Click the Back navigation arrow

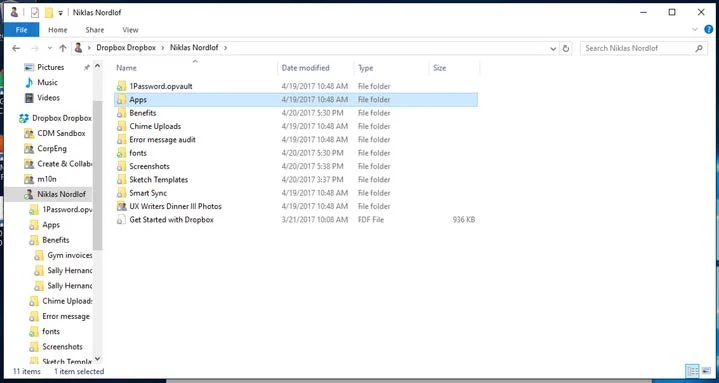16,48
